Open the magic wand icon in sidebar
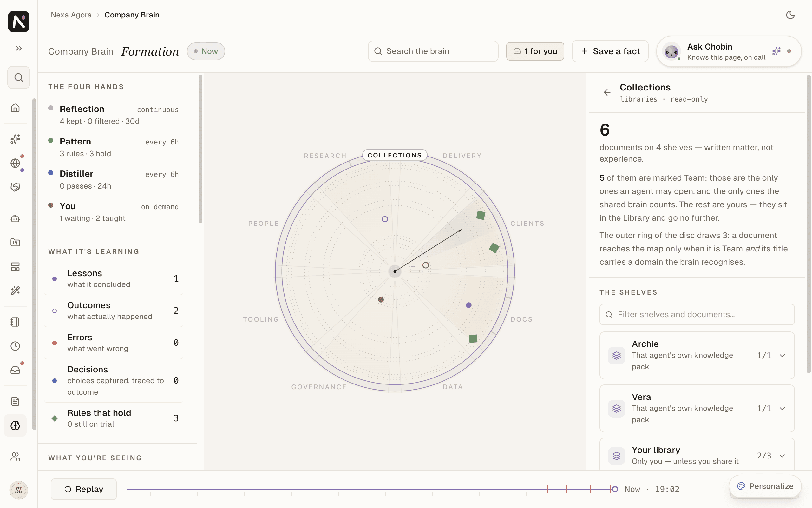 [x=15, y=291]
